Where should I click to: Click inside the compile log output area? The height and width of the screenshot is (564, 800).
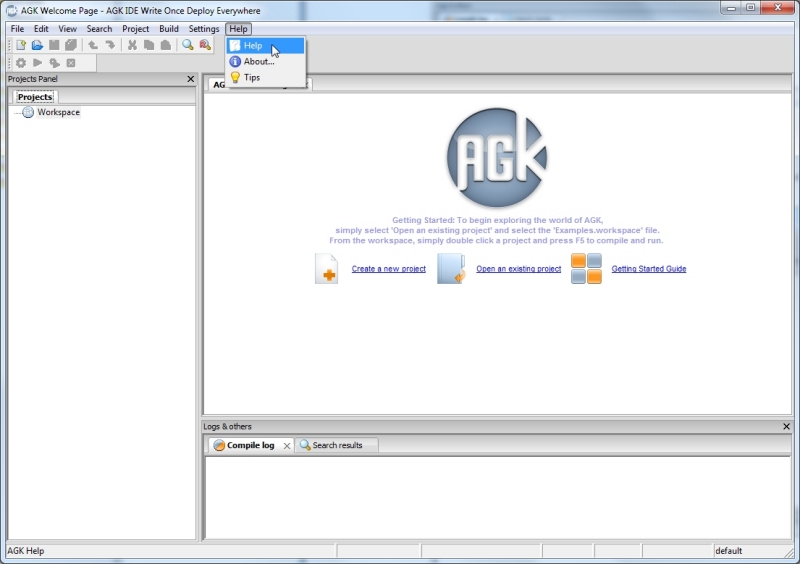(498, 497)
